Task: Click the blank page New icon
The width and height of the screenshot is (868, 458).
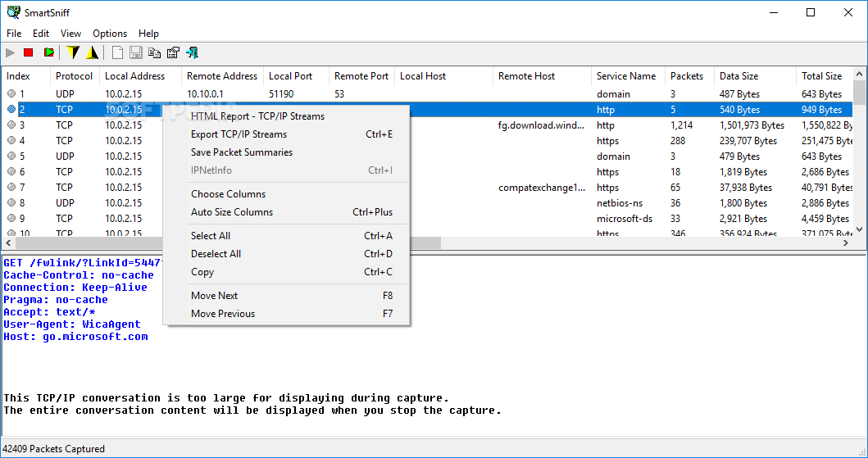Action: pyautogui.click(x=117, y=52)
